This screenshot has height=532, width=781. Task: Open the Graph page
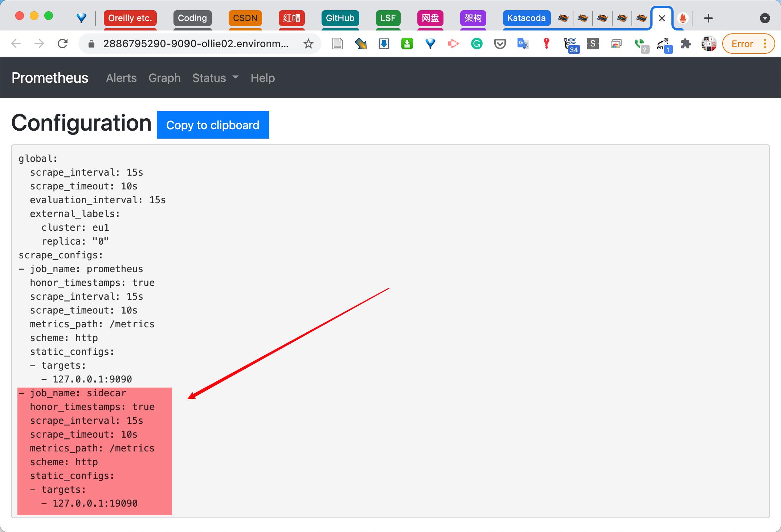pyautogui.click(x=164, y=78)
